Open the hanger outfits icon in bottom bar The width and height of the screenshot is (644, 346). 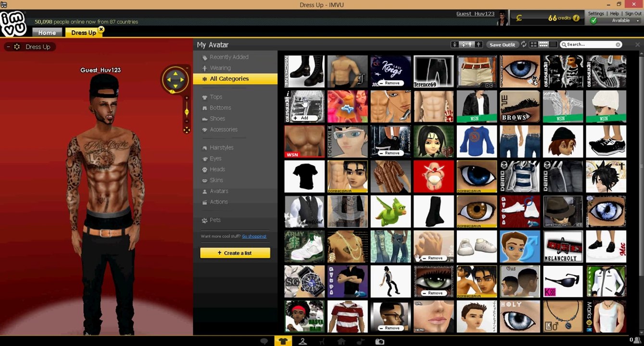pyautogui.click(x=303, y=341)
